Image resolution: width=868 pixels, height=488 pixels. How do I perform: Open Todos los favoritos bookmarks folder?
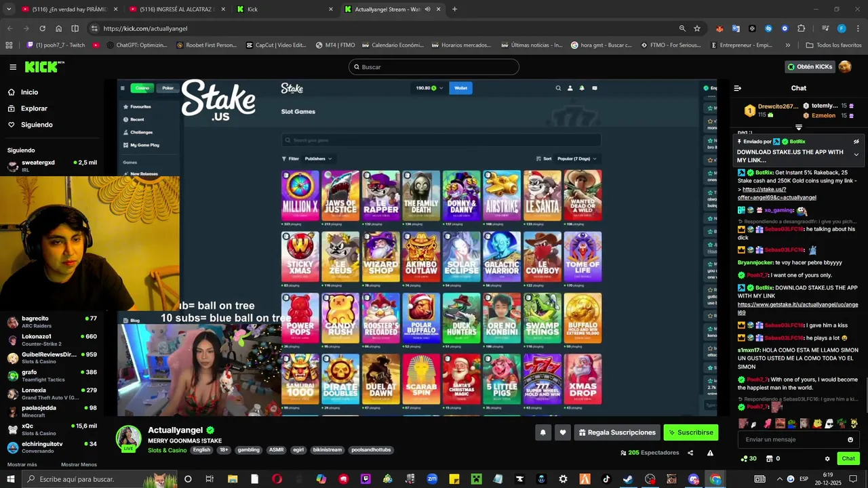tap(833, 45)
